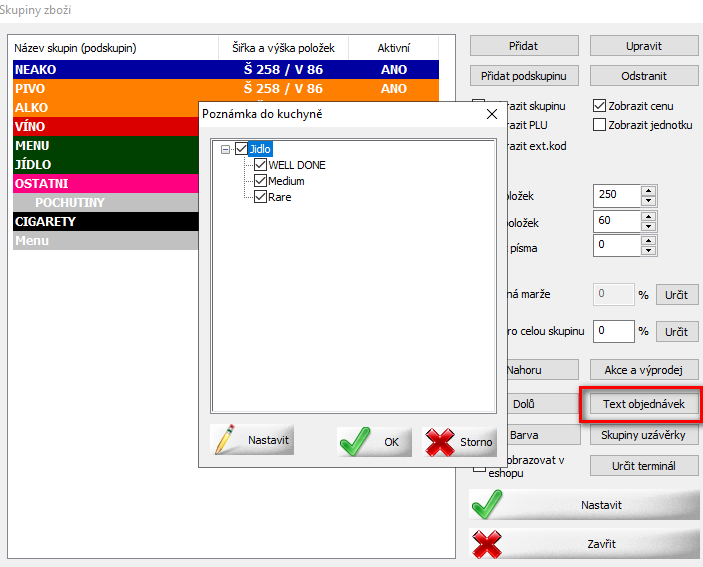This screenshot has height=567, width=703.
Task: Click the red X Zavřít button
Action: pos(585,543)
